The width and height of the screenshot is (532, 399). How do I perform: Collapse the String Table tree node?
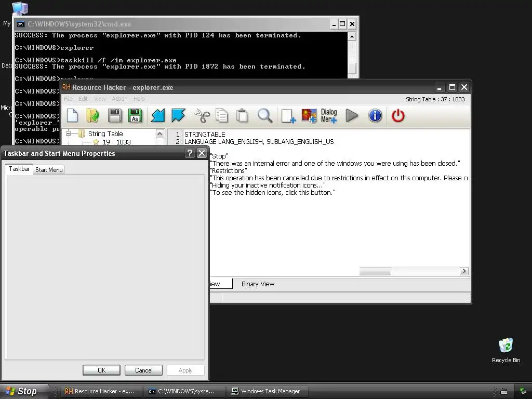pos(68,134)
